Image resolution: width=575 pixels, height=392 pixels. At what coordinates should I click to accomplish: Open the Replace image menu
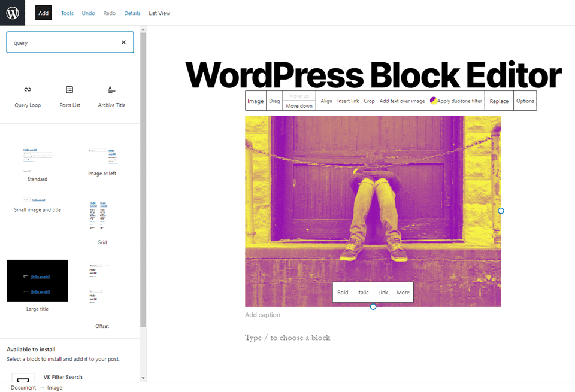tap(498, 101)
